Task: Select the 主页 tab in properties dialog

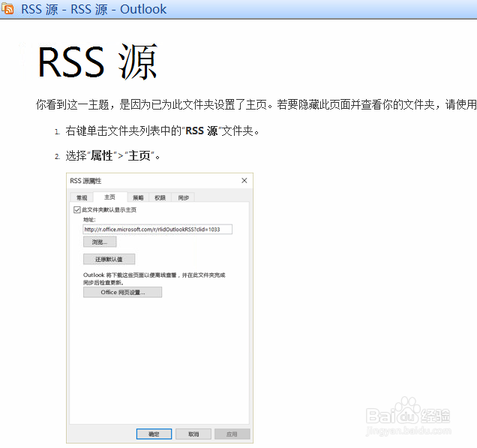Action: tap(109, 197)
